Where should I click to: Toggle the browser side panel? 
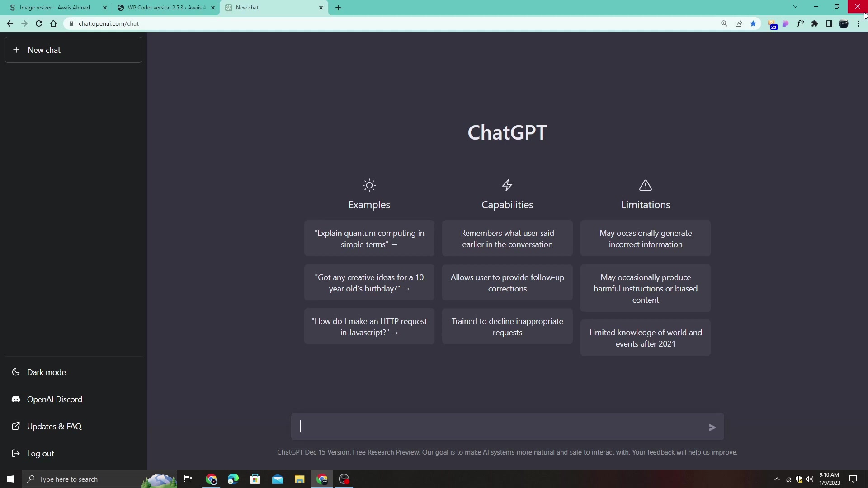[829, 23]
